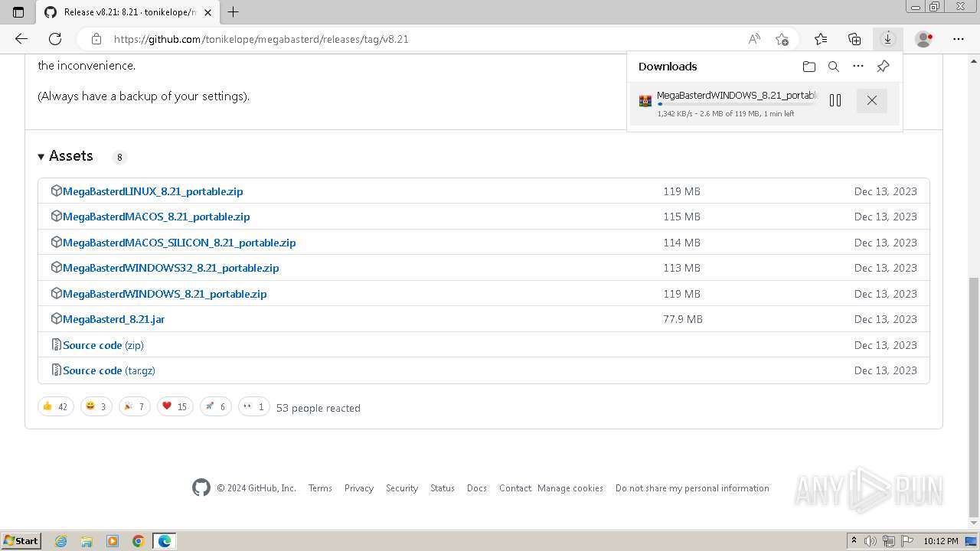Open downloads folder from Downloads panel

pyautogui.click(x=809, y=67)
